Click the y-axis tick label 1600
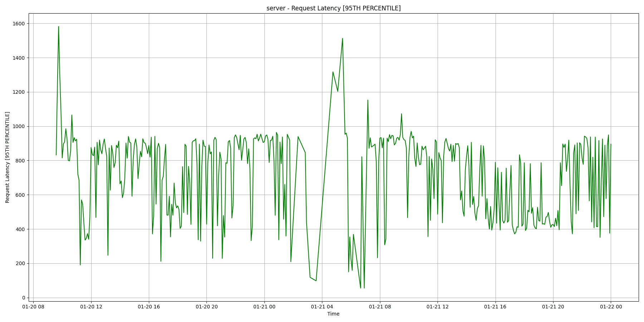 click(19, 24)
